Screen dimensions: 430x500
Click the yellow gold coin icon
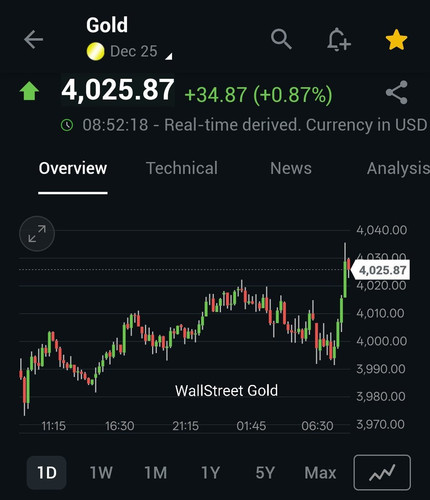95,52
